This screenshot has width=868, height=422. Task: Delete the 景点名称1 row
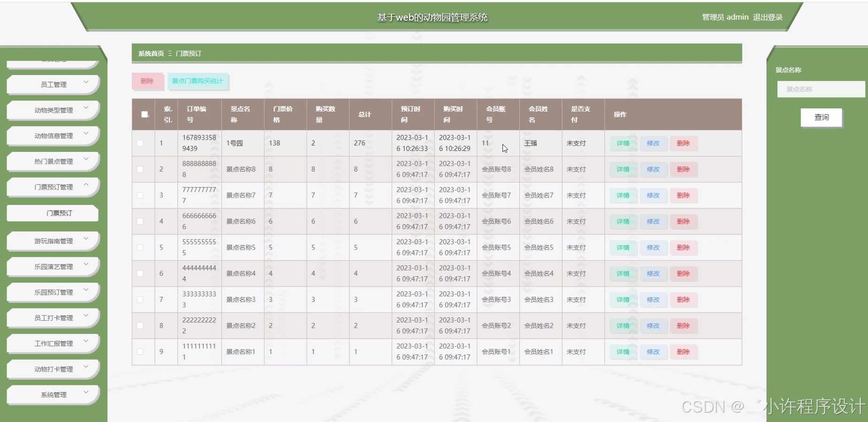(x=683, y=352)
